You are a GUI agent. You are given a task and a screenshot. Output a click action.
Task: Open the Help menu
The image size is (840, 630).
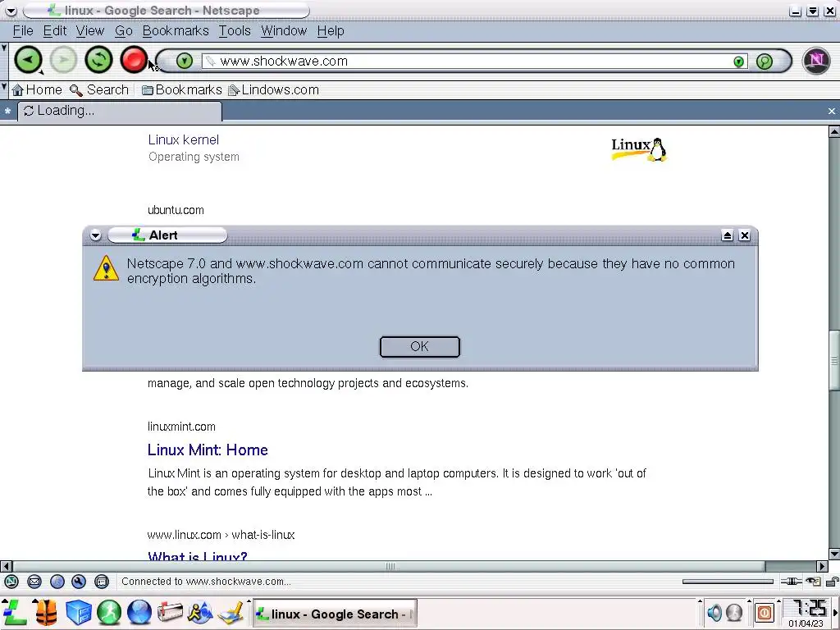pos(331,31)
